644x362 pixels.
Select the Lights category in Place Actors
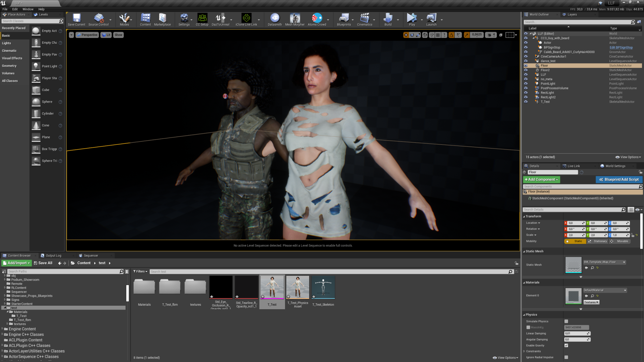click(x=6, y=43)
